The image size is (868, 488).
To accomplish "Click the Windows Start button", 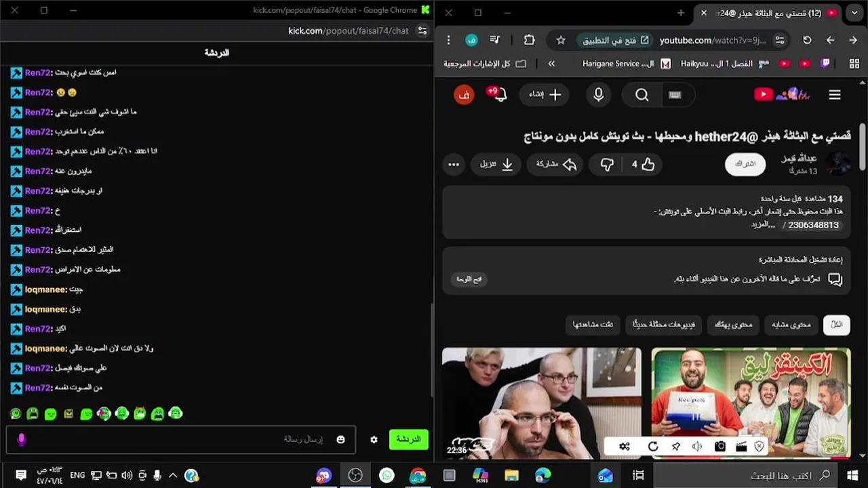I will (x=853, y=475).
